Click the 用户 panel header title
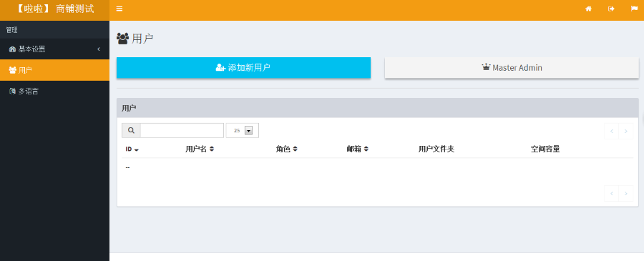Viewport: 644px width, 261px height. [x=129, y=109]
